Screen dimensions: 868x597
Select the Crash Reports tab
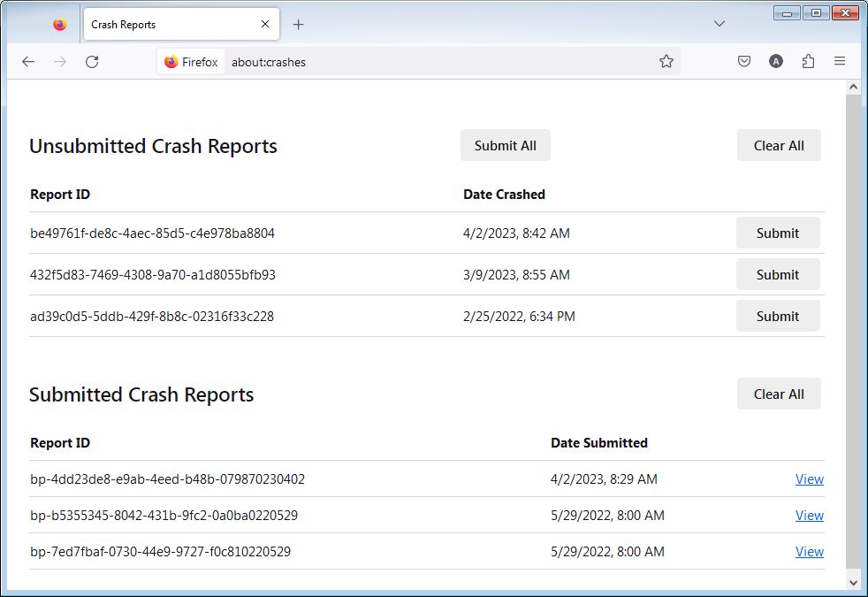181,25
